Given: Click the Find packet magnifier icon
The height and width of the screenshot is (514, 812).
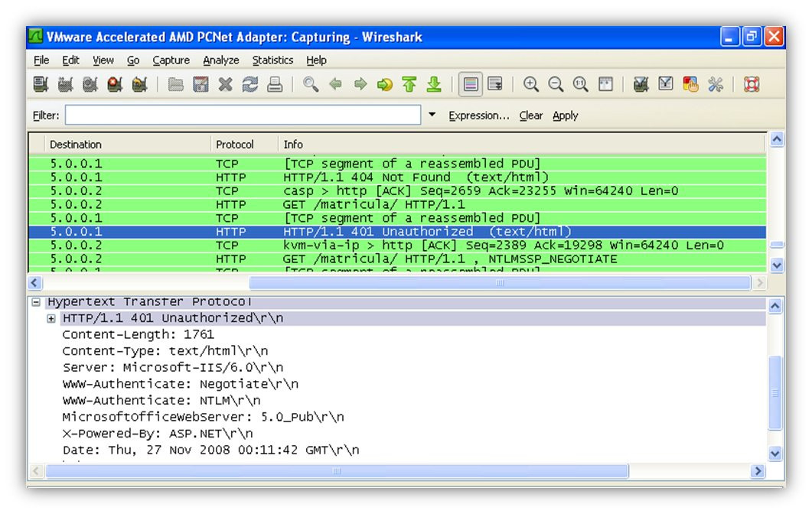Looking at the screenshot, I should pyautogui.click(x=311, y=84).
